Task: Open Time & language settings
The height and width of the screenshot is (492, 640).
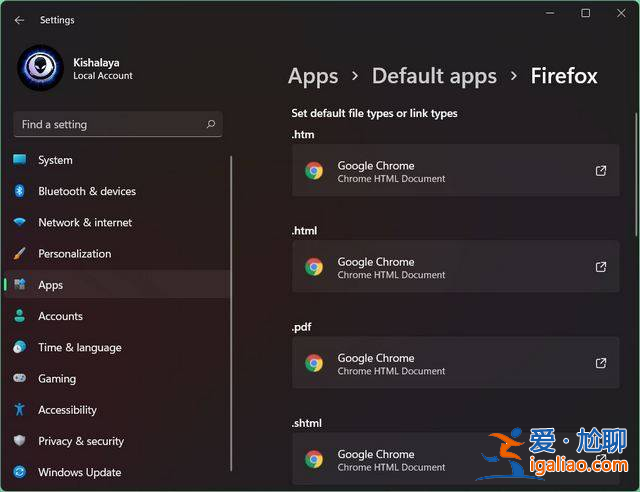Action: (x=118, y=347)
